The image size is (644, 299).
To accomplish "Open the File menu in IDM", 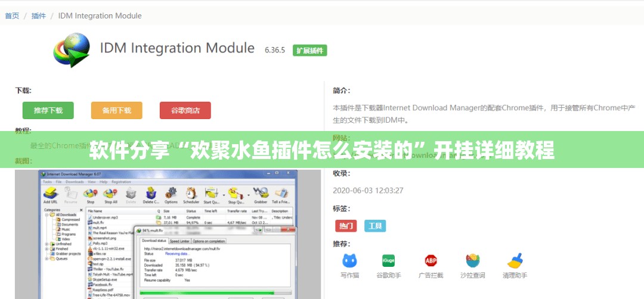I will tap(58, 181).
